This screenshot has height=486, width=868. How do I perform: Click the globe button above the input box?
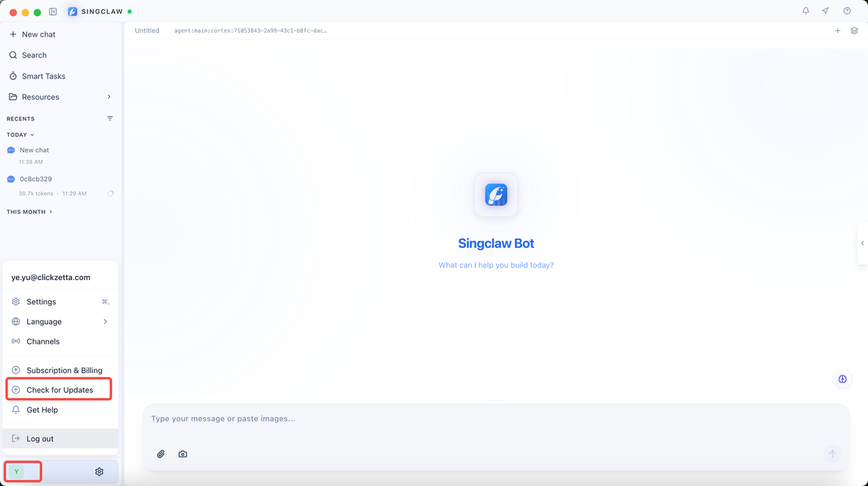(x=842, y=379)
